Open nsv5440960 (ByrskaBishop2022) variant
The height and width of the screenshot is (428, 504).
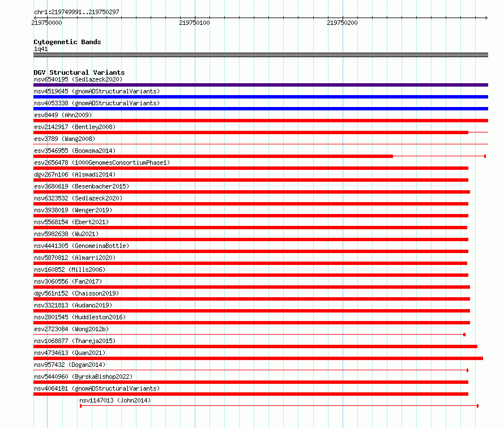[x=83, y=376]
